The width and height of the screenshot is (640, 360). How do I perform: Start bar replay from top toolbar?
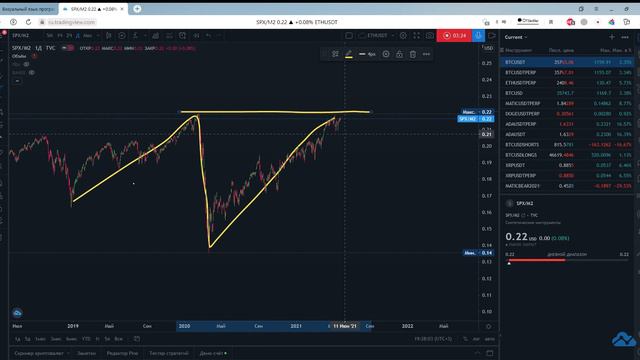click(196, 36)
